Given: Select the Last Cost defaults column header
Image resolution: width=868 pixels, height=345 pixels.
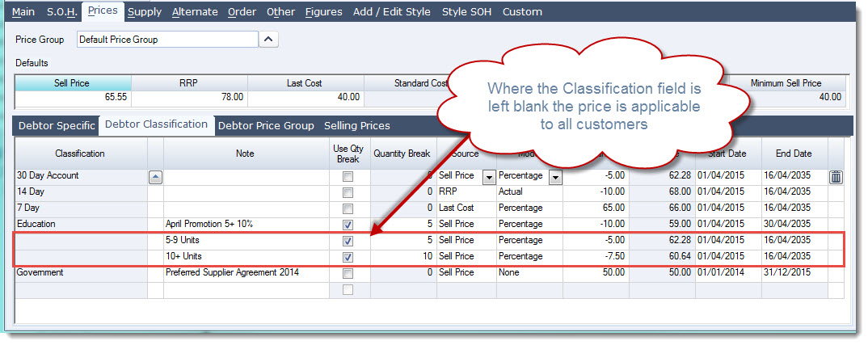Looking at the screenshot, I should point(306,83).
